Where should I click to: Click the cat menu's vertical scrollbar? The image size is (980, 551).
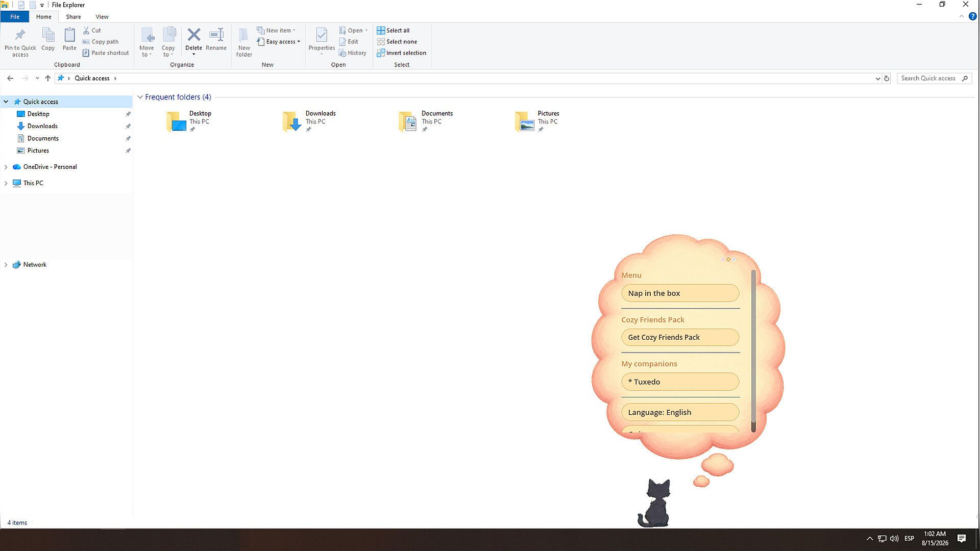(753, 351)
